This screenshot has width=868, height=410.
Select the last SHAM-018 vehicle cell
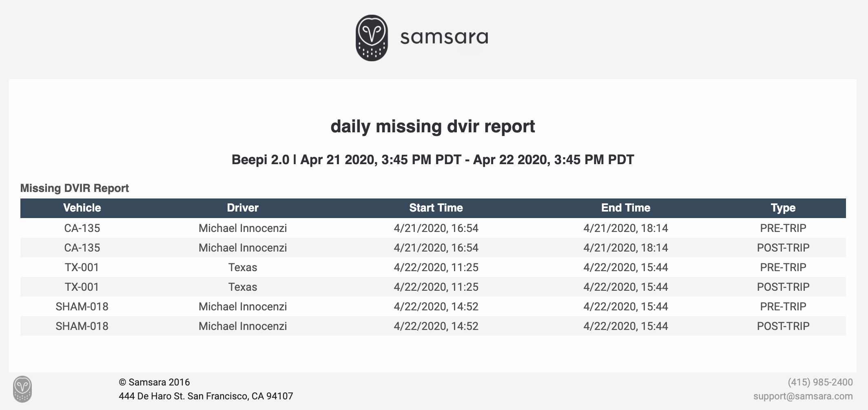pyautogui.click(x=82, y=326)
